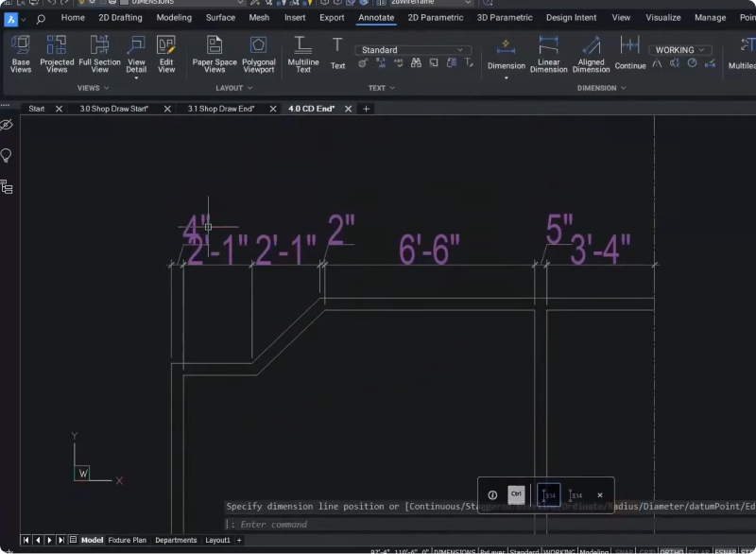Open the structure tree panel icon
The height and width of the screenshot is (554, 756).
pyautogui.click(x=7, y=186)
